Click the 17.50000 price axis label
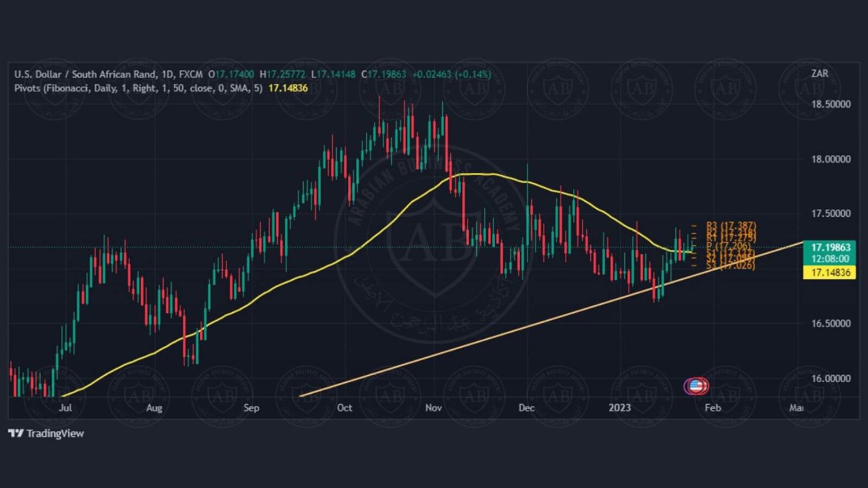The image size is (868, 488). [831, 213]
